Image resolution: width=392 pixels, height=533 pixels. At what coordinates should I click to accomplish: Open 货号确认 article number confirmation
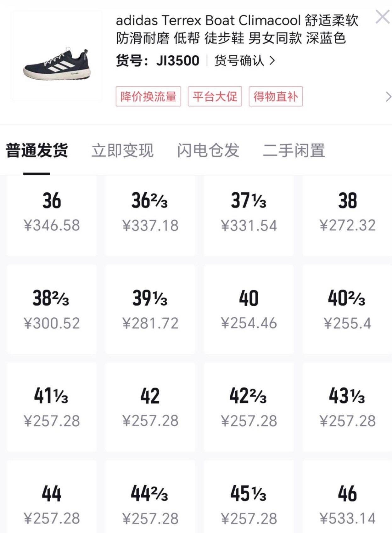245,60
